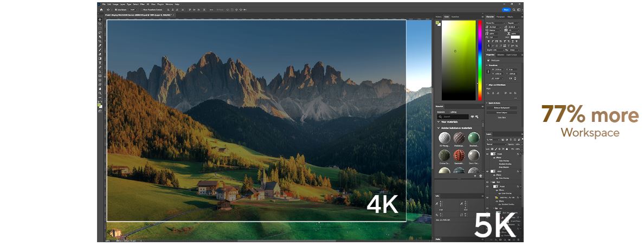Expand the Your materials section
This screenshot has height=246, width=644.
pos(438,121)
